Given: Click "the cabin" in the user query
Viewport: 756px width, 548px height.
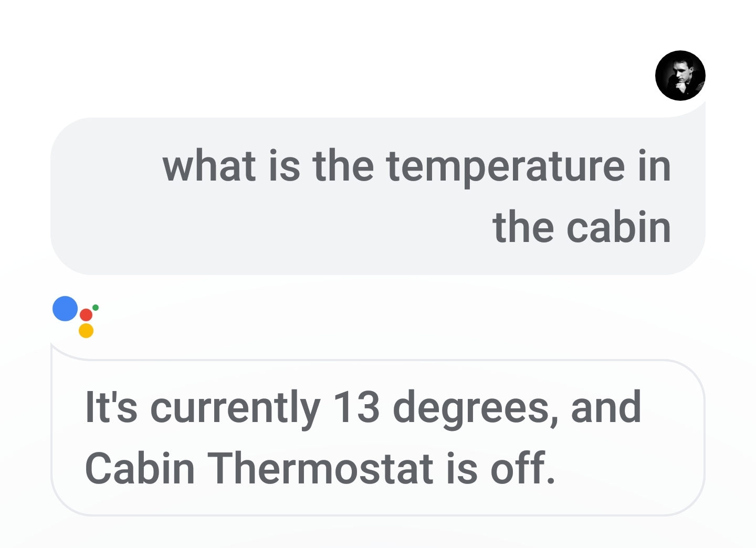Looking at the screenshot, I should click(x=582, y=227).
